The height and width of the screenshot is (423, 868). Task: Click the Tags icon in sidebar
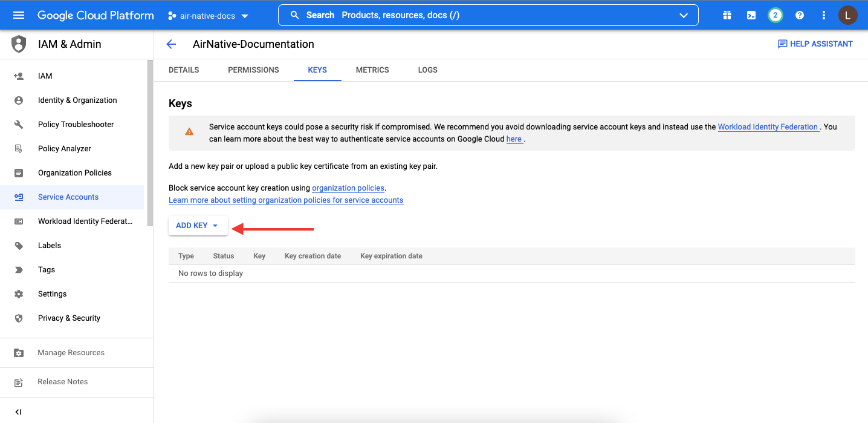19,270
